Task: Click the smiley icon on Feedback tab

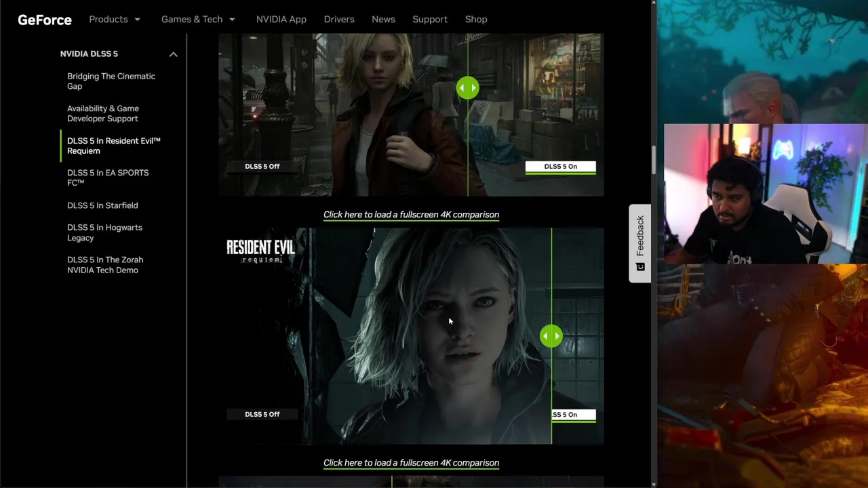Action: 640,267
